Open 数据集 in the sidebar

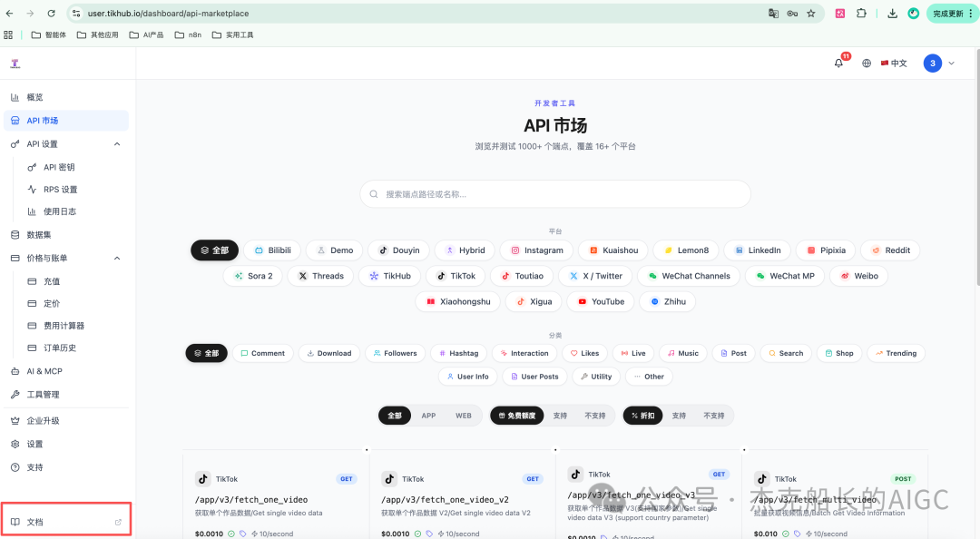coord(65,235)
